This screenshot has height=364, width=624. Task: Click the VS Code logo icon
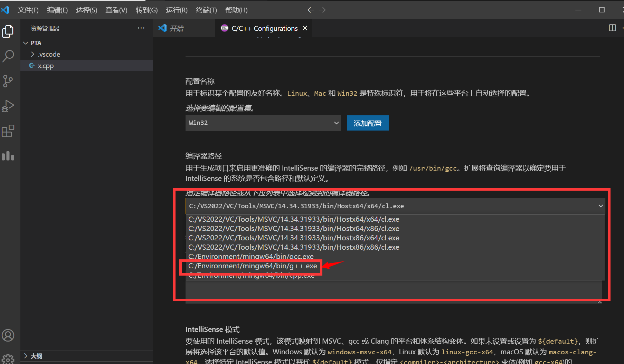pos(5,10)
